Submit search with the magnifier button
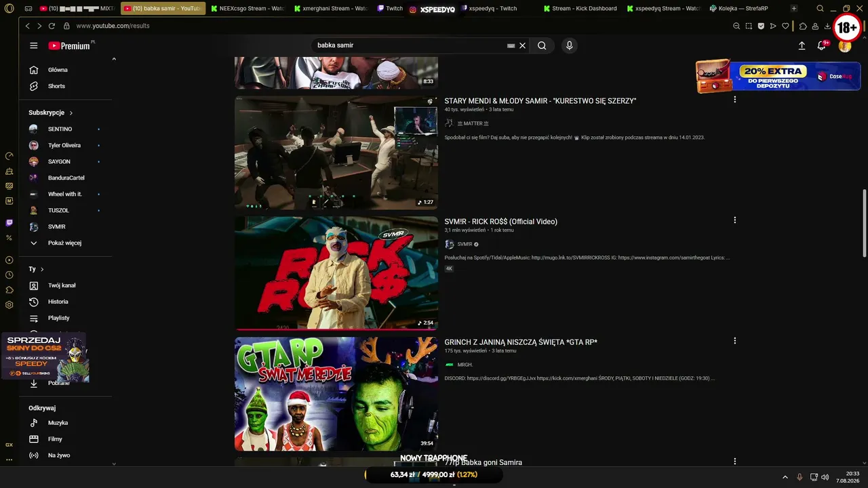The width and height of the screenshot is (868, 488). [542, 45]
